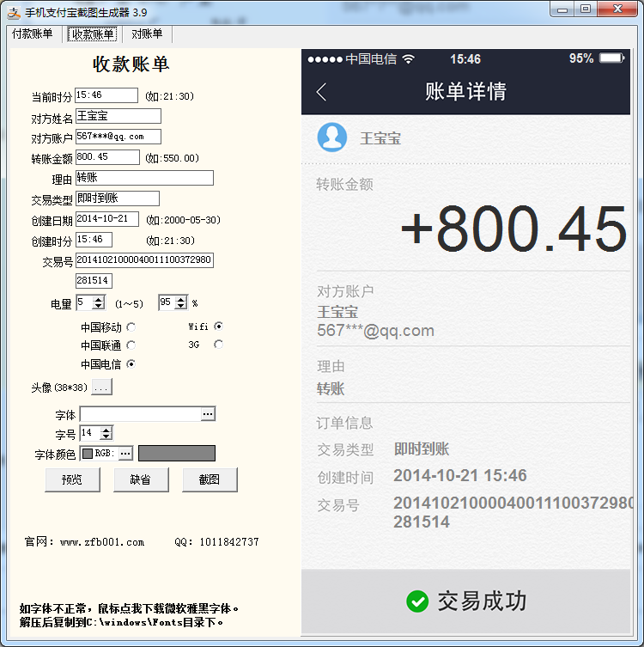The width and height of the screenshot is (644, 647).
Task: Switch to the 付款账单 tab
Action: [32, 34]
